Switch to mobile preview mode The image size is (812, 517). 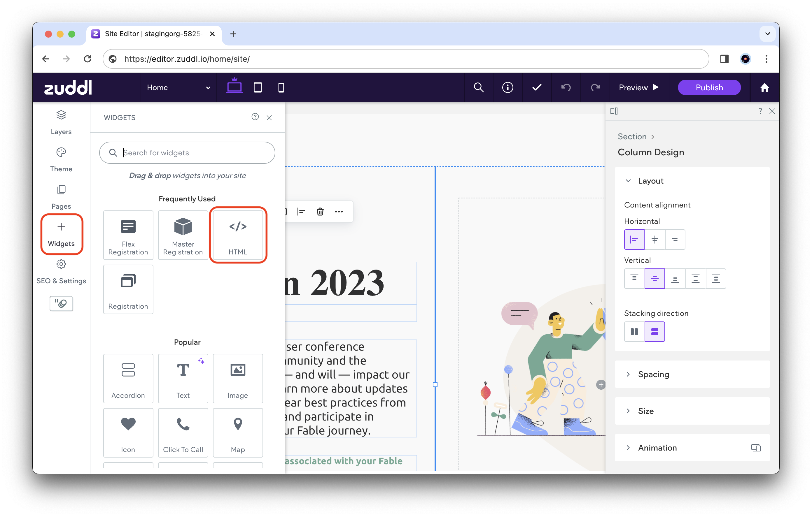coord(281,87)
